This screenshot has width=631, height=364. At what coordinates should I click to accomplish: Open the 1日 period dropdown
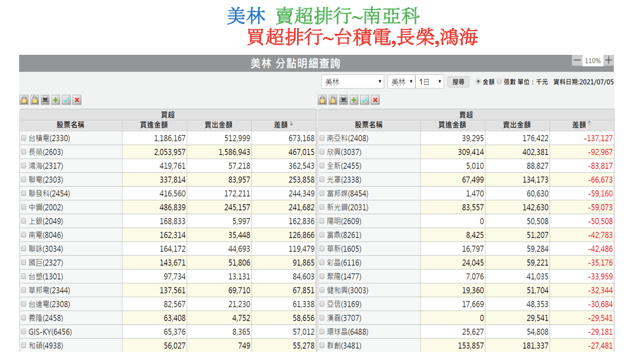point(430,82)
